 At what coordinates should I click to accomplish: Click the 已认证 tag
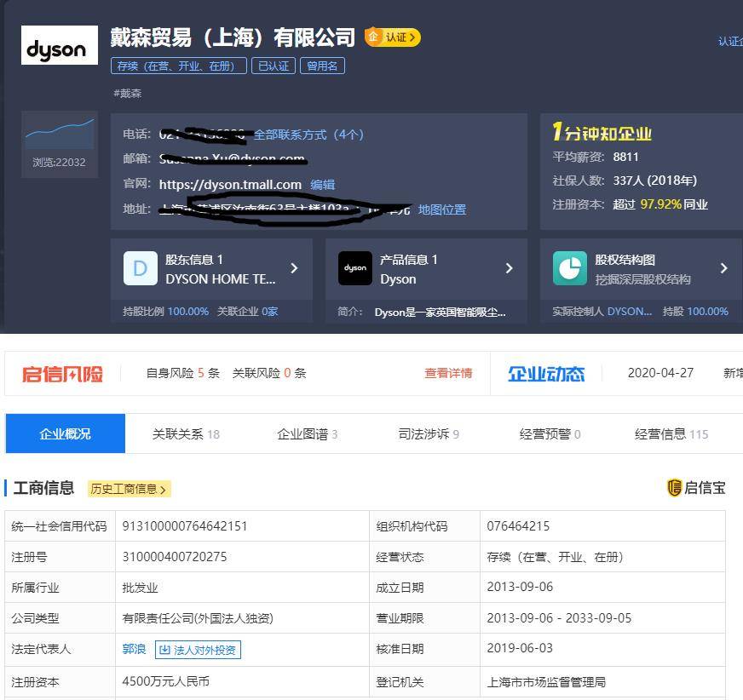pyautogui.click(x=274, y=66)
